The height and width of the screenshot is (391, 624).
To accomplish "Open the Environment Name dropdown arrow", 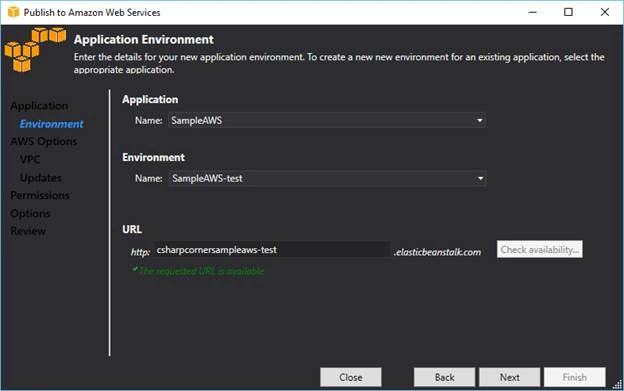I will [480, 179].
